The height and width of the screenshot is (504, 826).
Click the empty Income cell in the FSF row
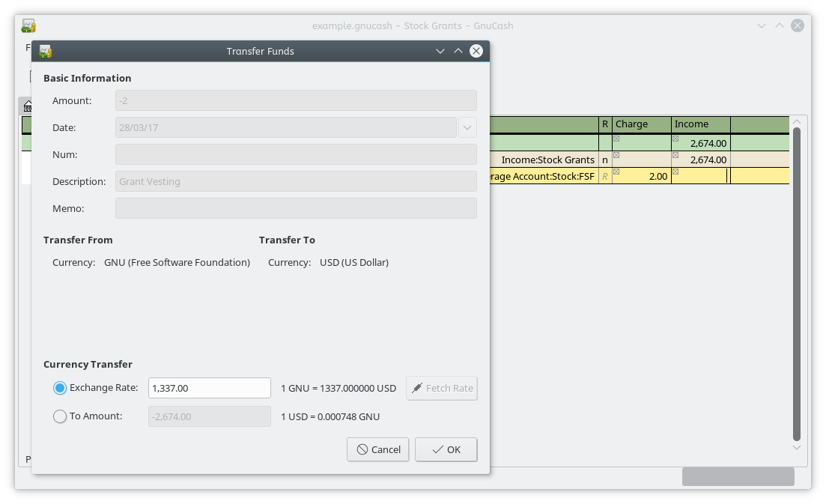point(701,177)
